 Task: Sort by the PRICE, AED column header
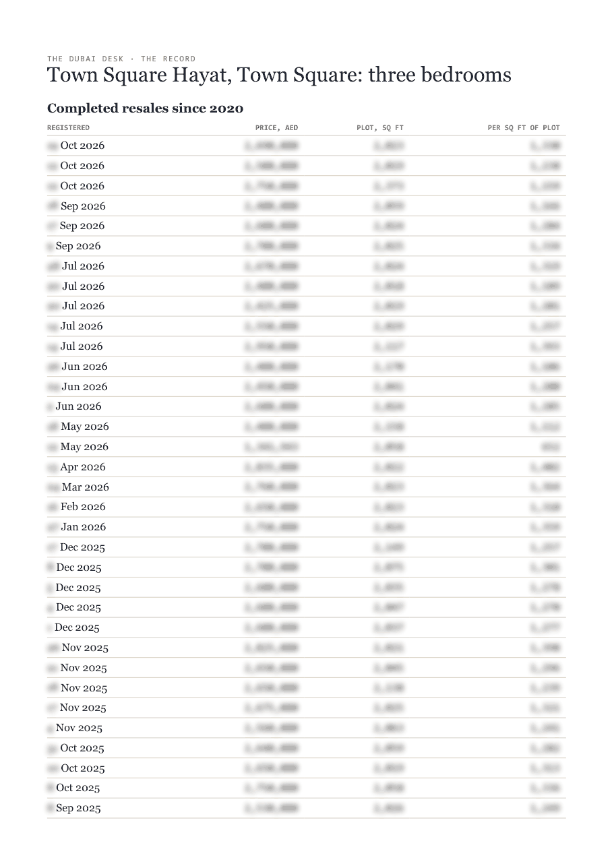(x=276, y=127)
